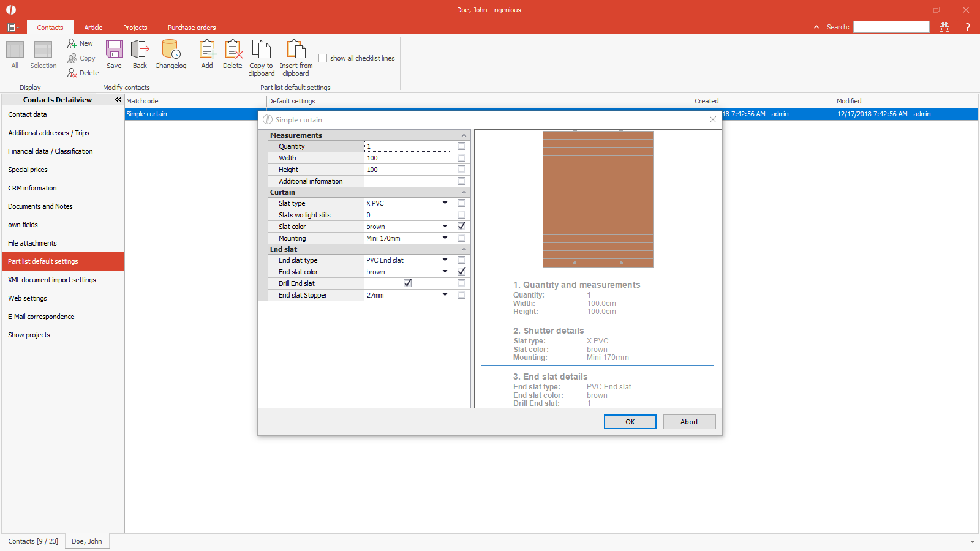Enable show all checklist lines checkbox
The image size is (980, 551).
pyautogui.click(x=323, y=58)
